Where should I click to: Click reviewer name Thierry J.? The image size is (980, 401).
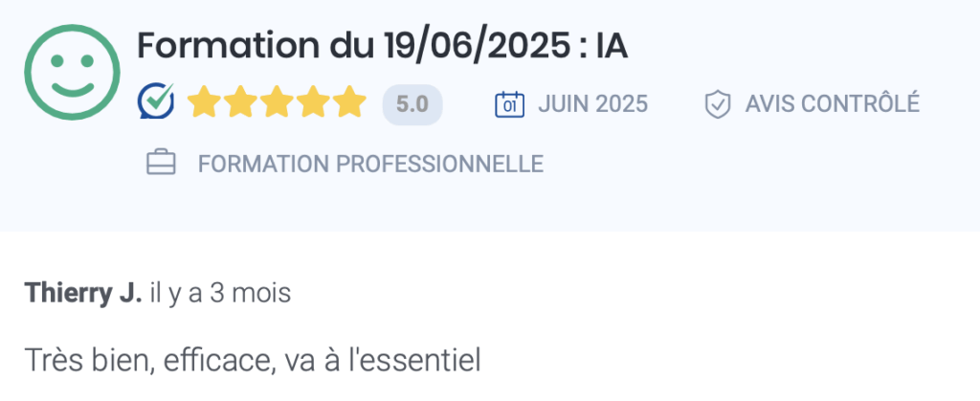pyautogui.click(x=83, y=293)
